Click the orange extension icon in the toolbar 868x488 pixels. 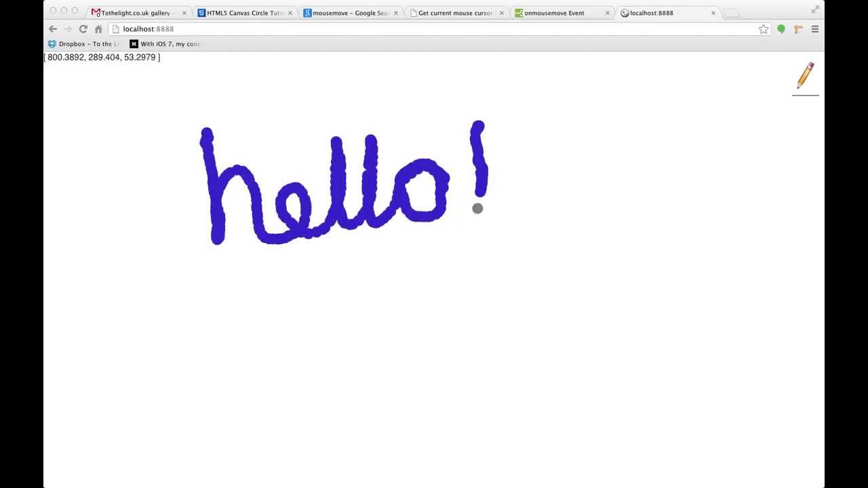coord(797,28)
